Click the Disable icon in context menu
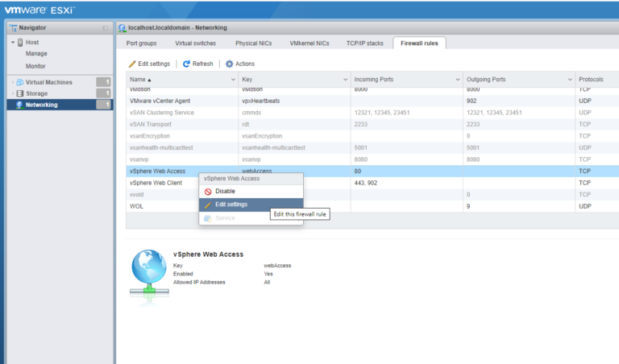 coord(208,192)
